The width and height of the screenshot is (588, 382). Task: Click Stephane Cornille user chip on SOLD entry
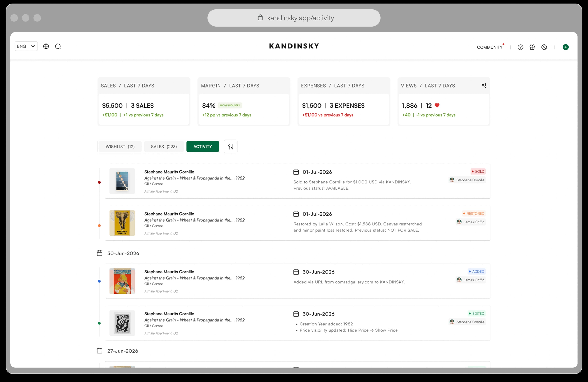[x=467, y=180]
